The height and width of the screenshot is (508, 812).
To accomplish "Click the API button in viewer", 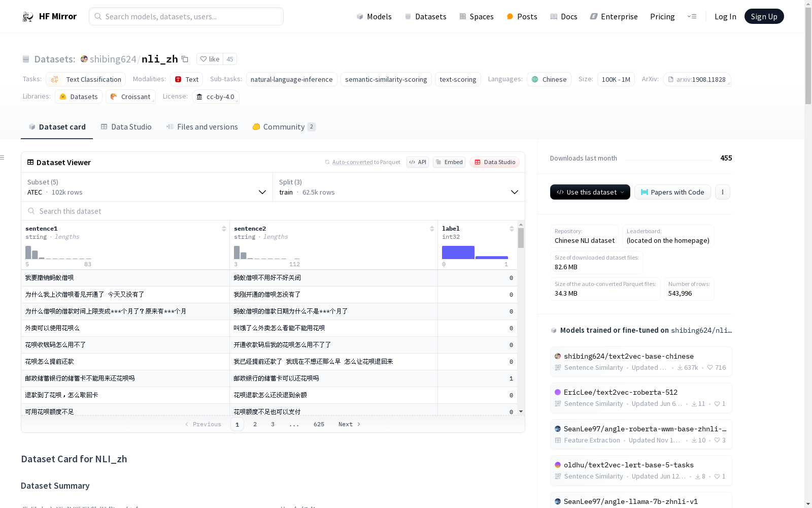I will click(x=418, y=162).
